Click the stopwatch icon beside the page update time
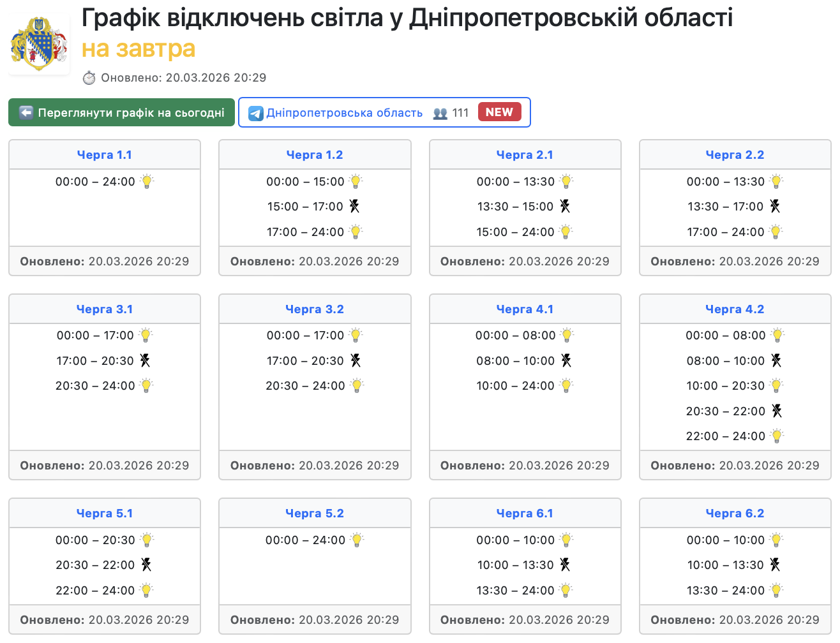This screenshot has height=643, width=840. point(89,78)
